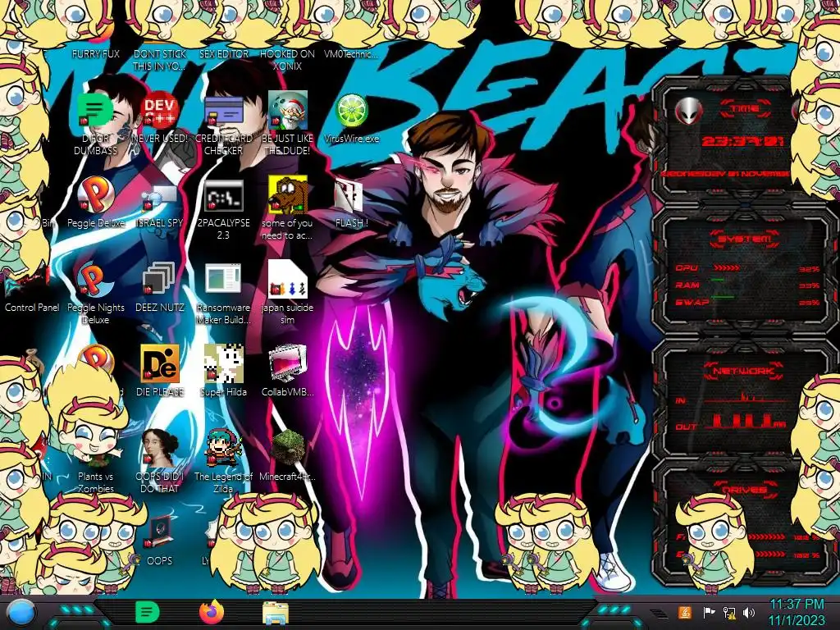The height and width of the screenshot is (630, 840).
Task: Open the OOPS Alienware-style desktop icon
Action: click(159, 532)
